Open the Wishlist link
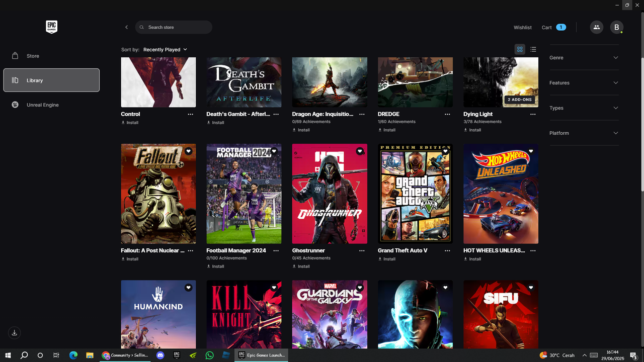644x362 pixels. (522, 28)
